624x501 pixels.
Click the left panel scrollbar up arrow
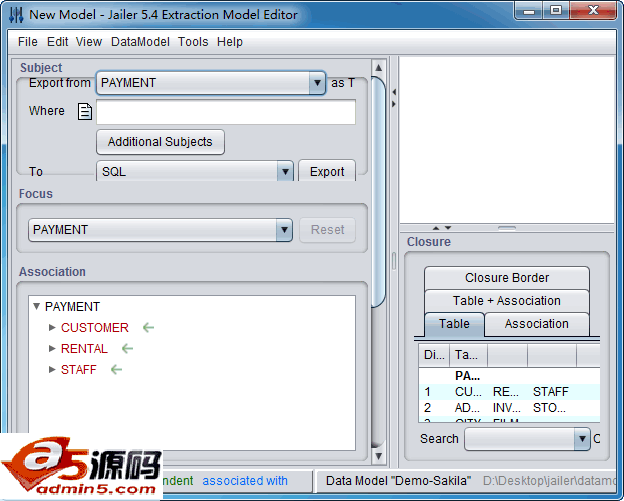click(x=378, y=68)
